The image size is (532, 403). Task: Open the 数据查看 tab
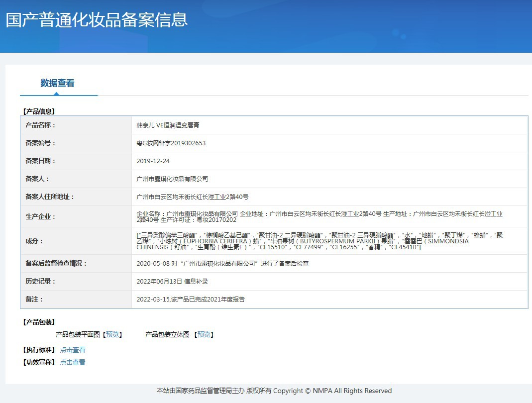(57, 83)
